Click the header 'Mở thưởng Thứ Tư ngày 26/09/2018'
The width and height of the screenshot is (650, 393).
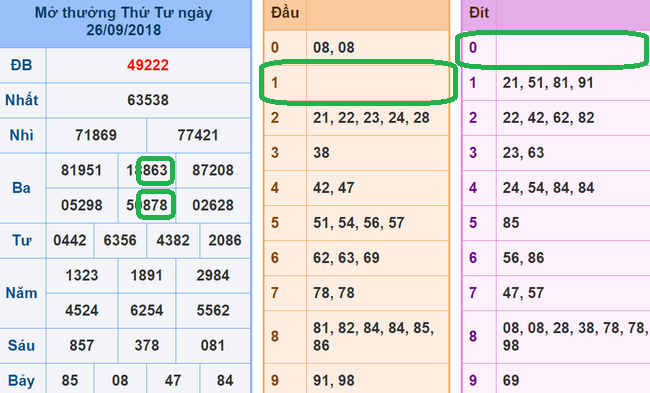click(x=124, y=22)
